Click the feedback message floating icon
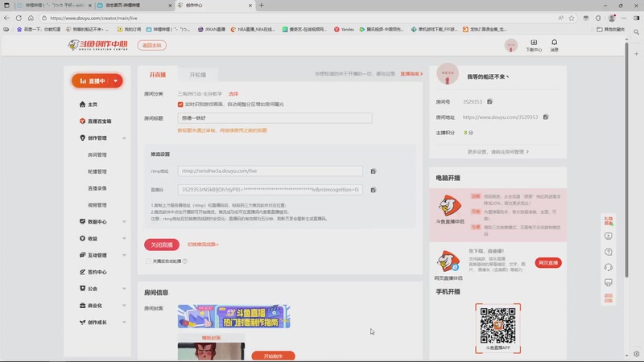 [609, 282]
